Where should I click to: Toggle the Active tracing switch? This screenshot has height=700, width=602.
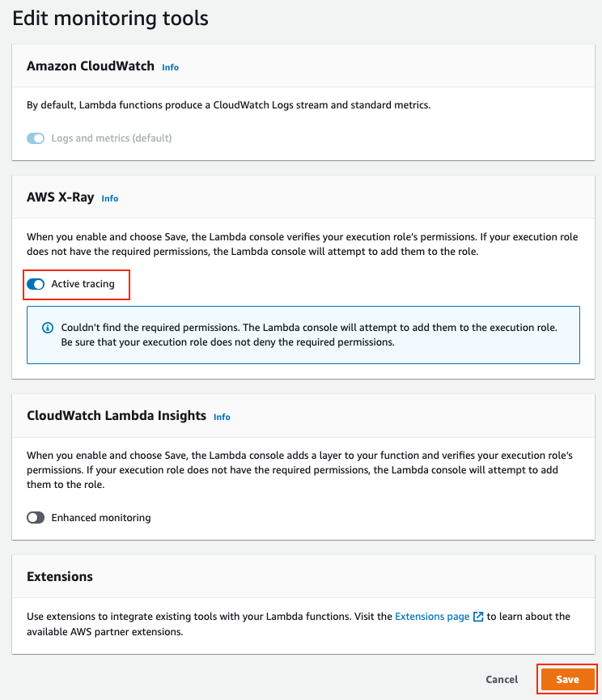point(36,284)
